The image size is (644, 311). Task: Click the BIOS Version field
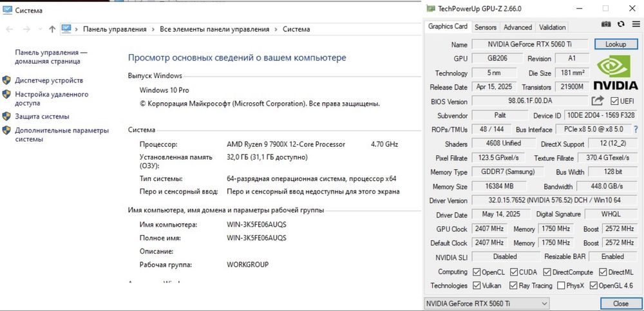coord(530,100)
